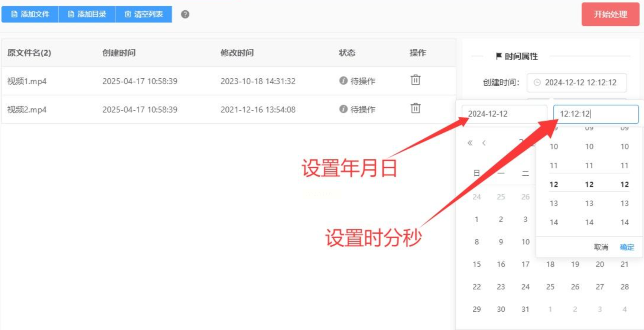Screen dimensions: 644x330
Task: Click info icon next to 视频1.mp4 status
Action: pos(343,80)
